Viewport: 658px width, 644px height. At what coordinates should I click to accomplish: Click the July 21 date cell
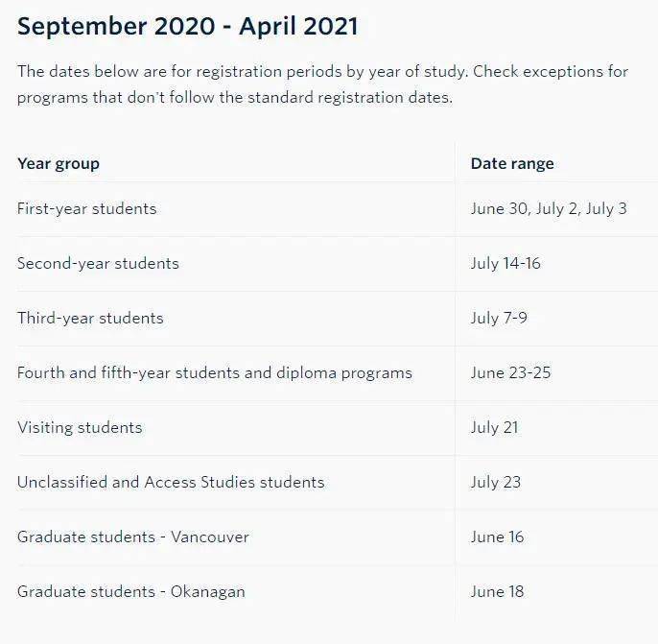(x=494, y=427)
